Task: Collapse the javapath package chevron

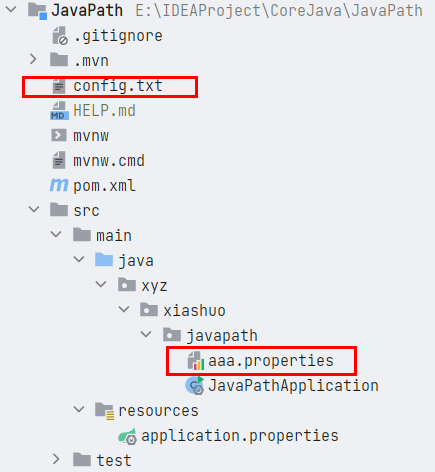Action: click(x=146, y=334)
